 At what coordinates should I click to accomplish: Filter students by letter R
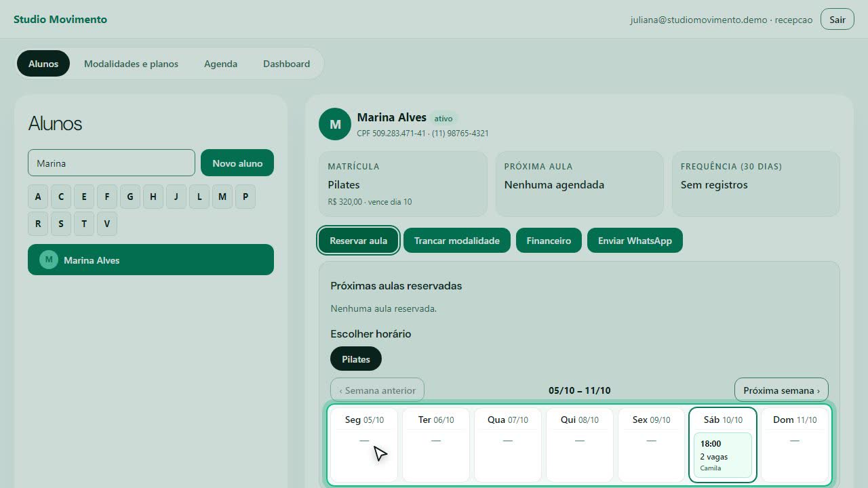(38, 224)
